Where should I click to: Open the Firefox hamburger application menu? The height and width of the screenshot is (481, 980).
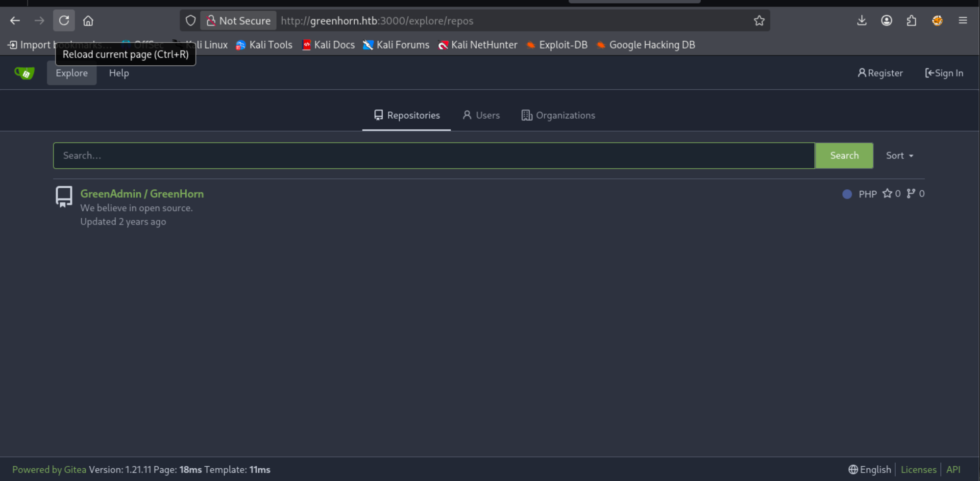[963, 21]
